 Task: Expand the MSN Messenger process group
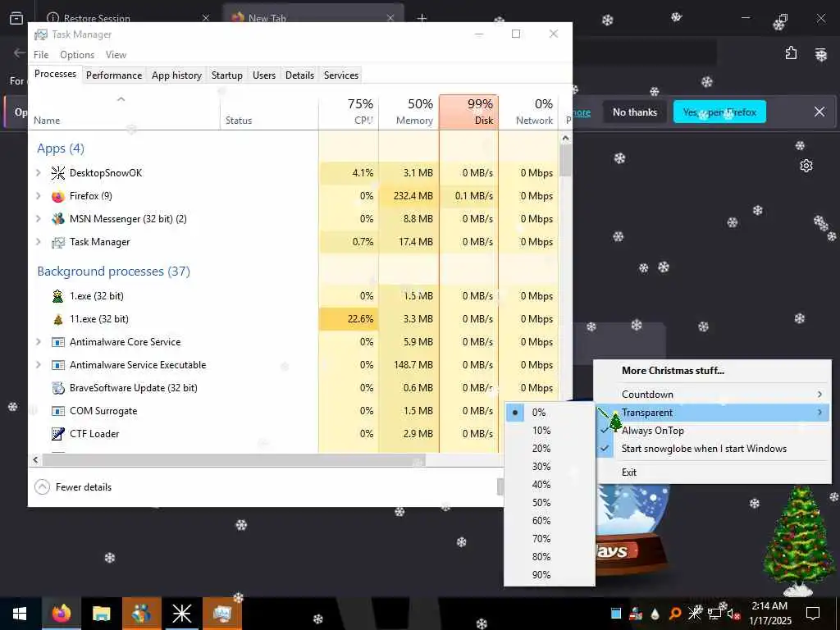pos(38,218)
